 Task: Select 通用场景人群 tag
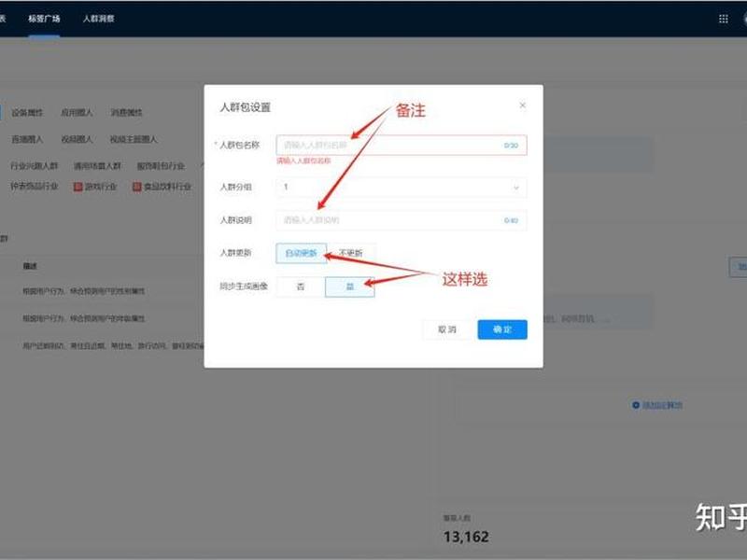click(x=97, y=166)
